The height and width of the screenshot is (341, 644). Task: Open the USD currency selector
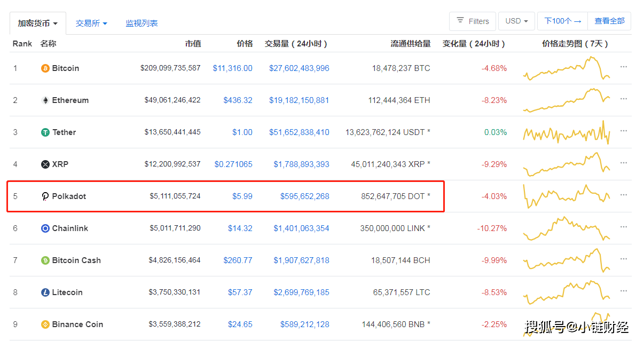click(x=516, y=21)
